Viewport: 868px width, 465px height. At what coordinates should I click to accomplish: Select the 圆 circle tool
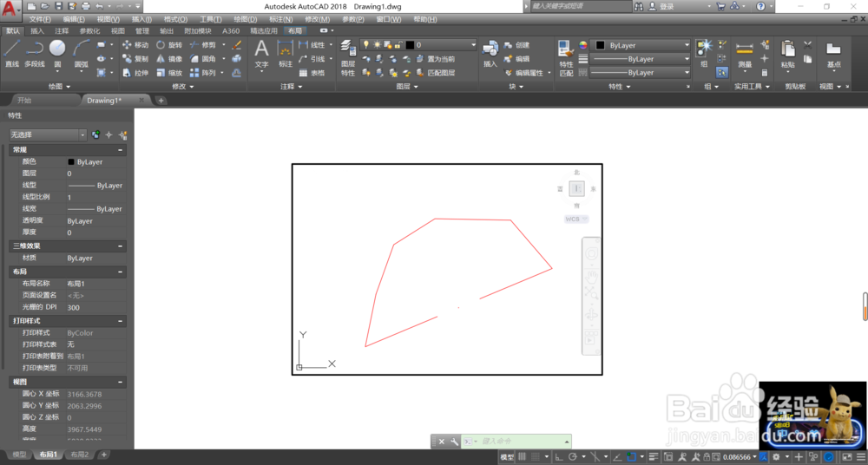coord(57,54)
